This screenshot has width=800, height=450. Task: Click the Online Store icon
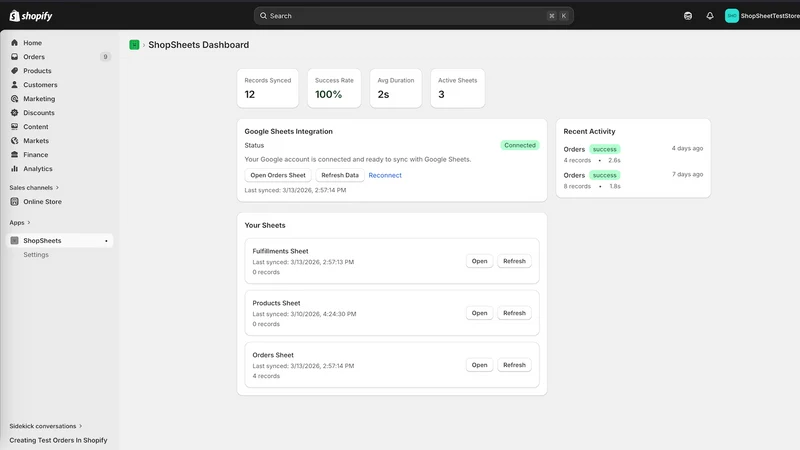[14, 202]
